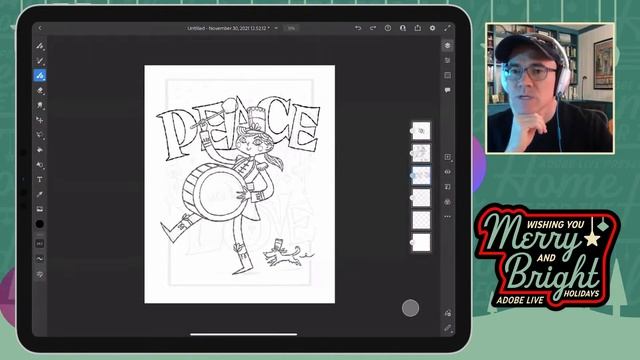This screenshot has width=640, height=360.
Task: Open the black color chip
Action: point(40,224)
